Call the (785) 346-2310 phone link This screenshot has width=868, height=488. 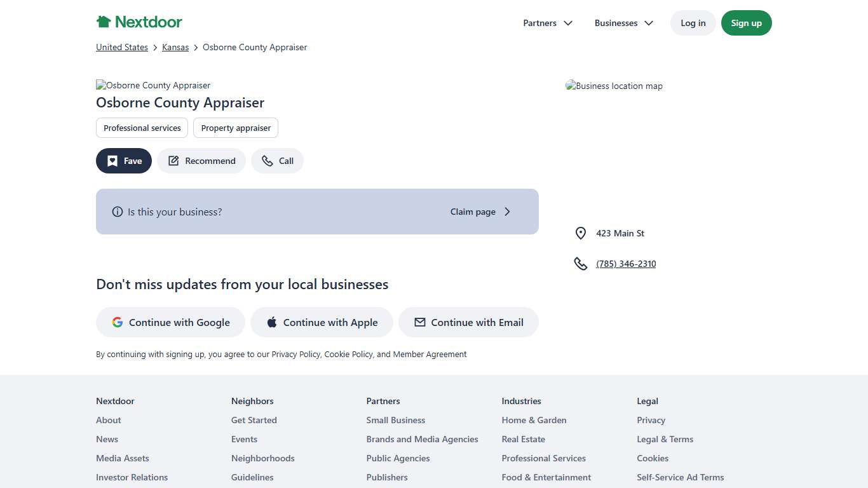pos(625,264)
